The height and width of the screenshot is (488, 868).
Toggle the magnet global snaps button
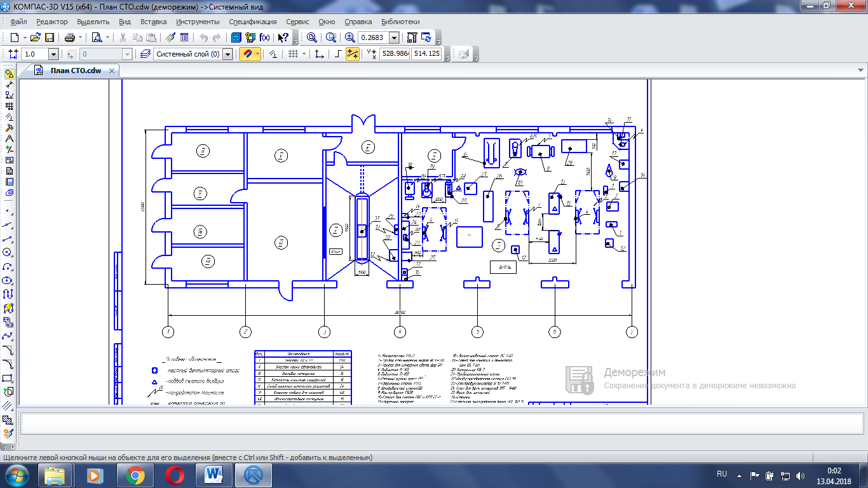pyautogui.click(x=247, y=55)
